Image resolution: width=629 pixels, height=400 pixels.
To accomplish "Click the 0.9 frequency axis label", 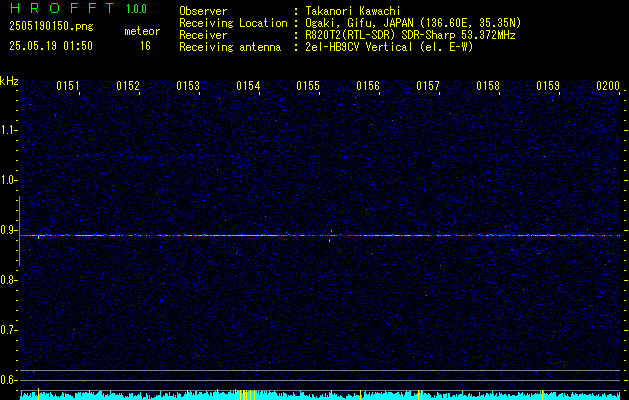I will click(7, 230).
